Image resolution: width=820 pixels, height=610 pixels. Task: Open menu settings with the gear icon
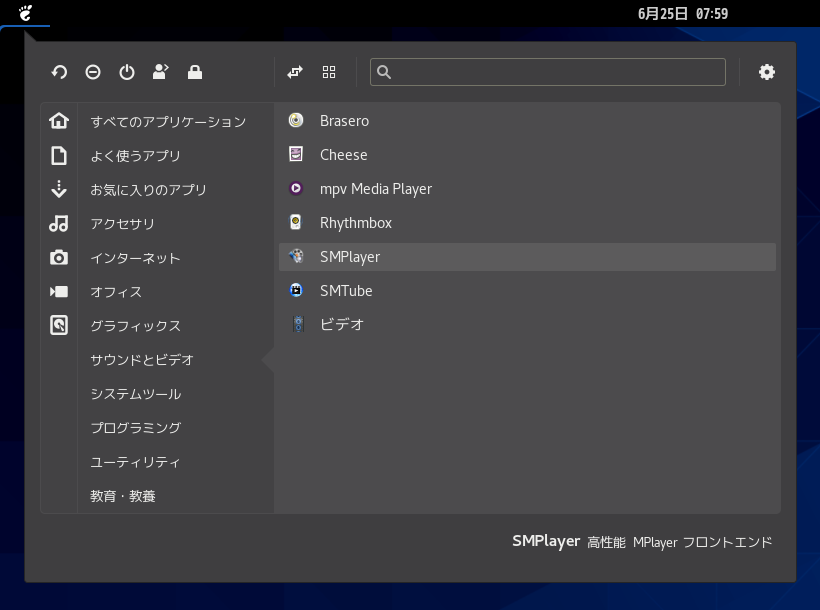click(x=767, y=72)
